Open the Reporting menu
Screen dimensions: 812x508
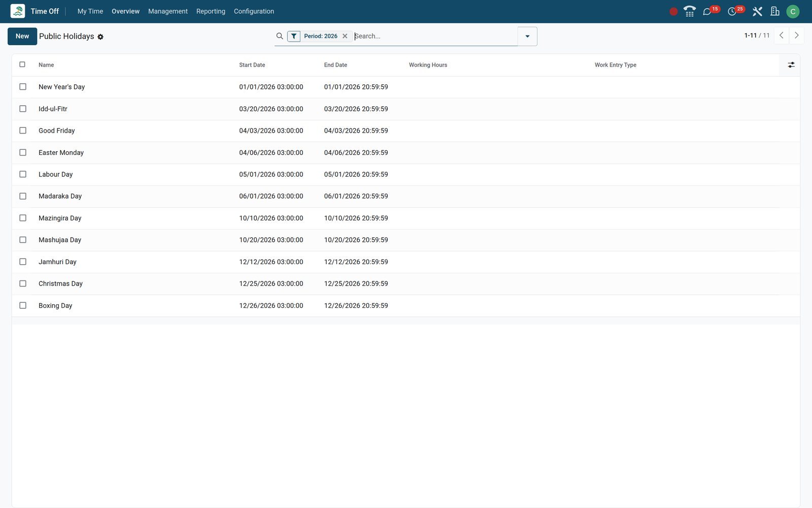coord(211,11)
